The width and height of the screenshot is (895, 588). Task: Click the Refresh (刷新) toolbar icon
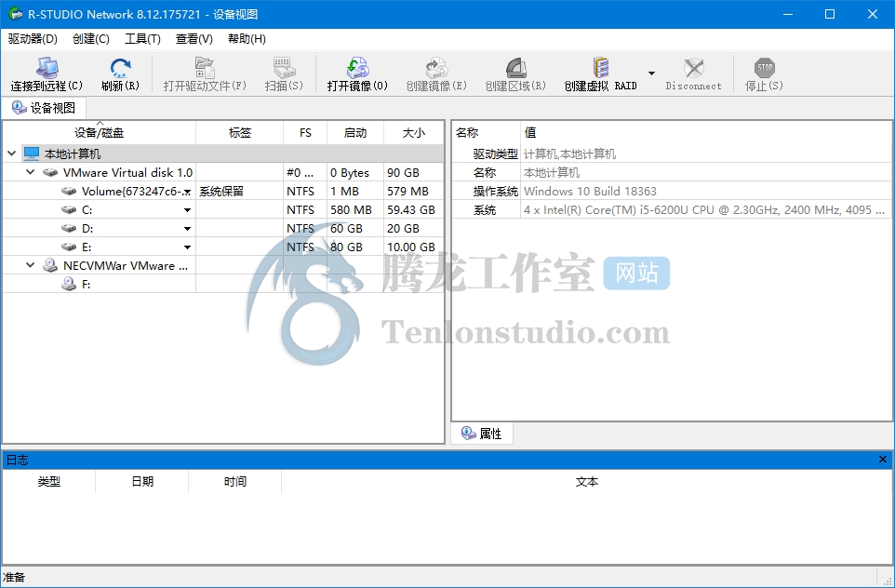tap(120, 68)
